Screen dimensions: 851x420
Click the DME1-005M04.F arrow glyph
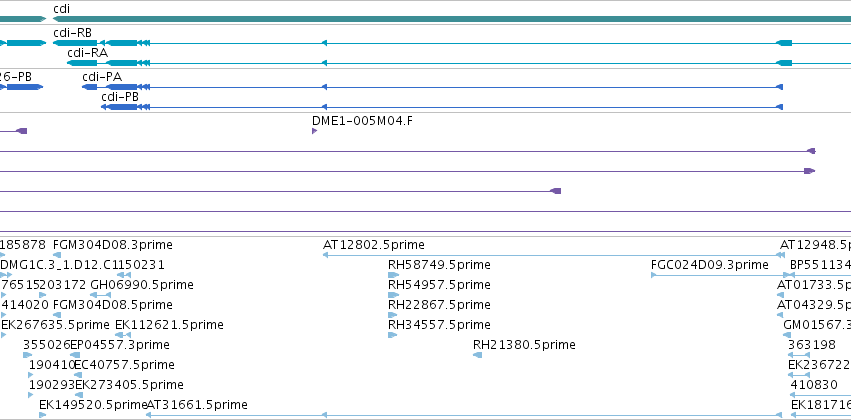point(314,131)
